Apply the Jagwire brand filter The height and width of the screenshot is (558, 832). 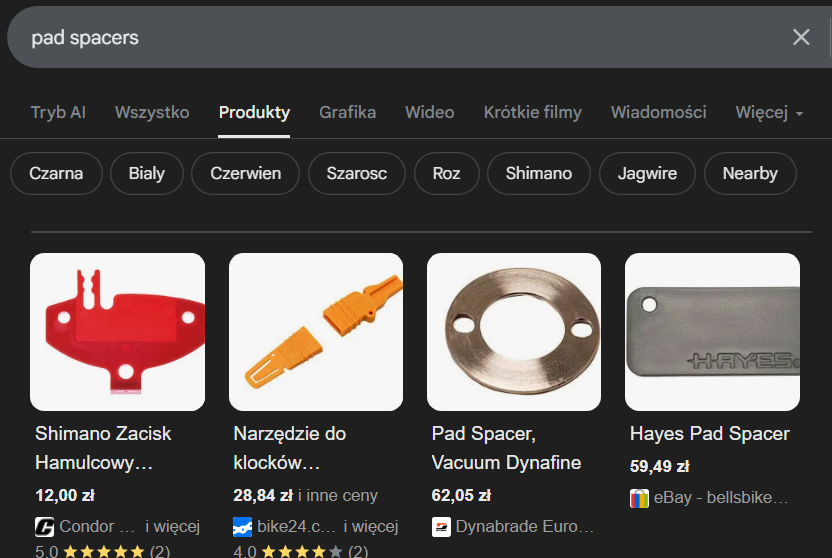[x=647, y=173]
